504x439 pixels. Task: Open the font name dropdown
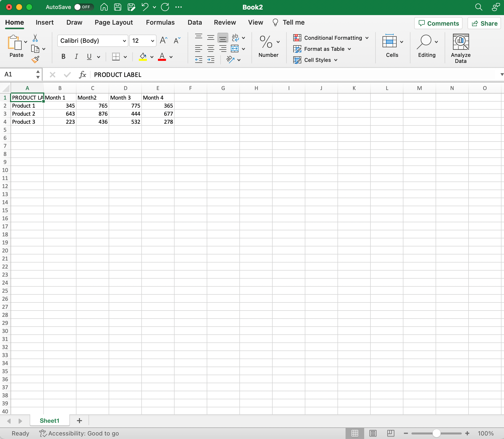[124, 40]
